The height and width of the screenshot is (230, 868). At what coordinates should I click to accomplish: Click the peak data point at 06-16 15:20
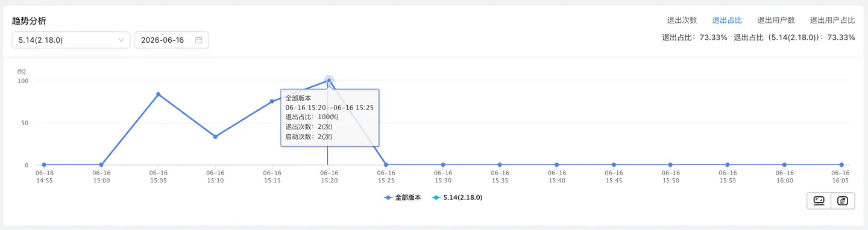[x=329, y=80]
